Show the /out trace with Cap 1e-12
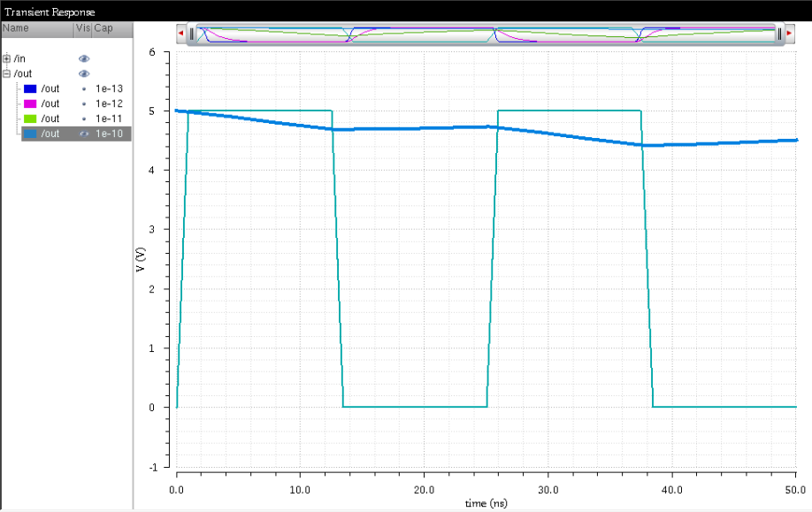 (x=84, y=103)
